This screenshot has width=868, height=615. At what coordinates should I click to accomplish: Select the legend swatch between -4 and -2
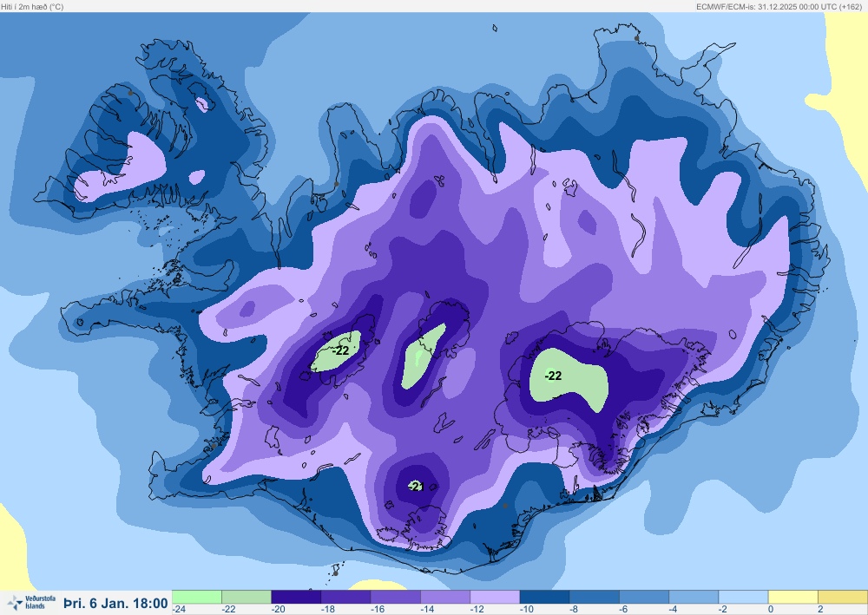tap(694, 597)
